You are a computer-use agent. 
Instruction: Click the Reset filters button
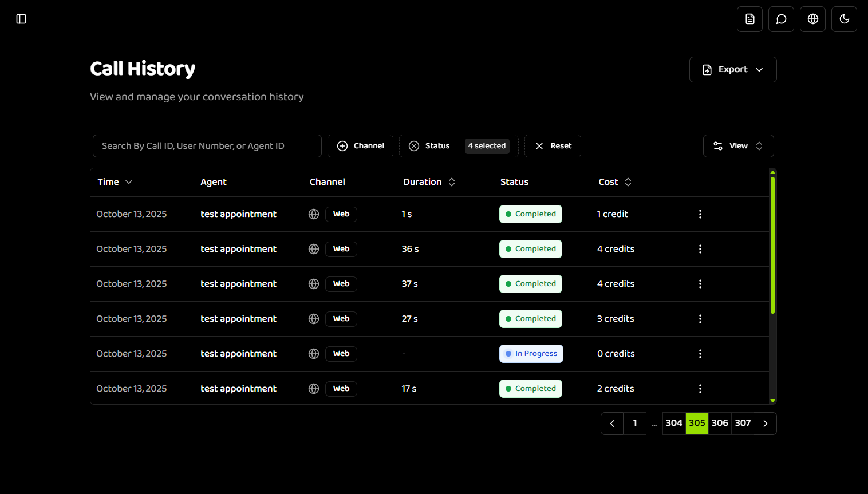553,145
